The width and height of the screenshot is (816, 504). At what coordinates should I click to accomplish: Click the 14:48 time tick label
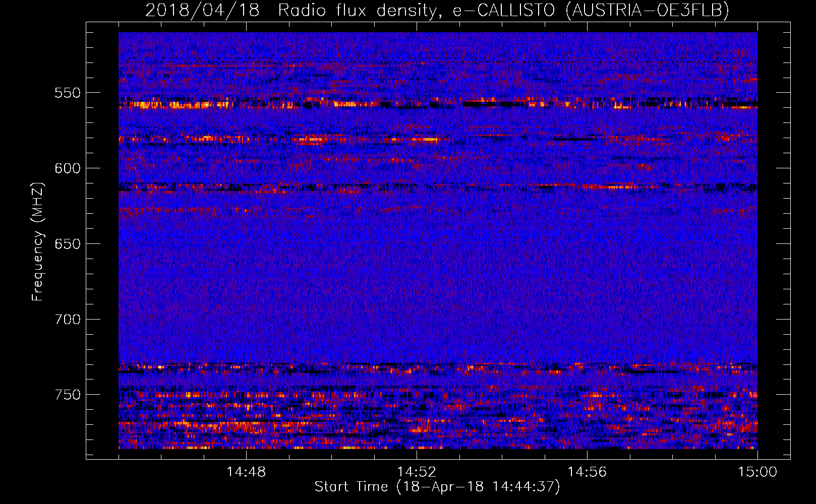pyautogui.click(x=246, y=472)
